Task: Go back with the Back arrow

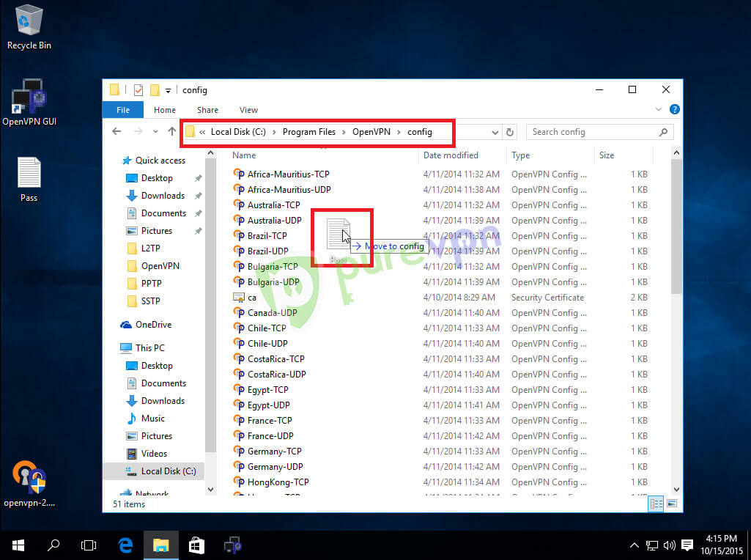Action: click(x=116, y=131)
